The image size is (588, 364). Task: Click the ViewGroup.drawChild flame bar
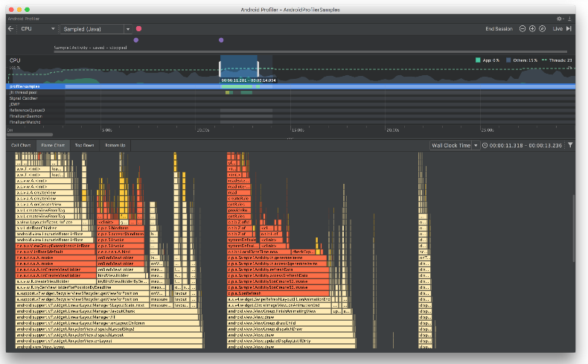pyautogui.click(x=290, y=323)
